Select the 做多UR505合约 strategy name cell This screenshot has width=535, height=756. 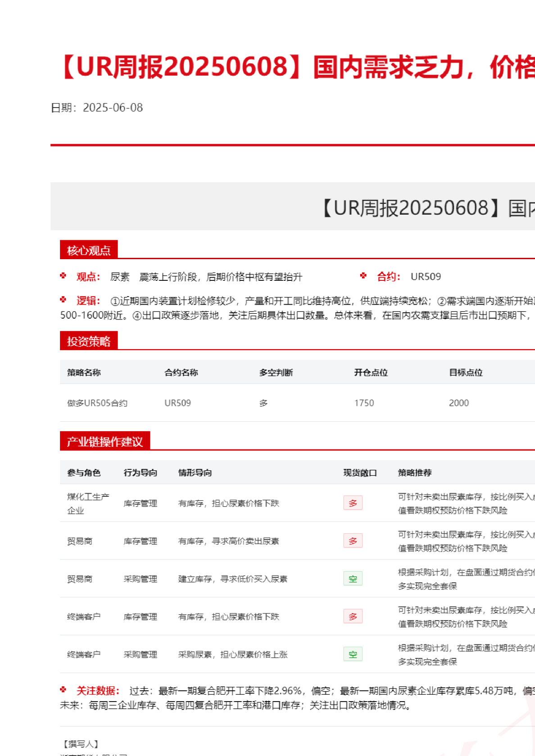pyautogui.click(x=97, y=403)
